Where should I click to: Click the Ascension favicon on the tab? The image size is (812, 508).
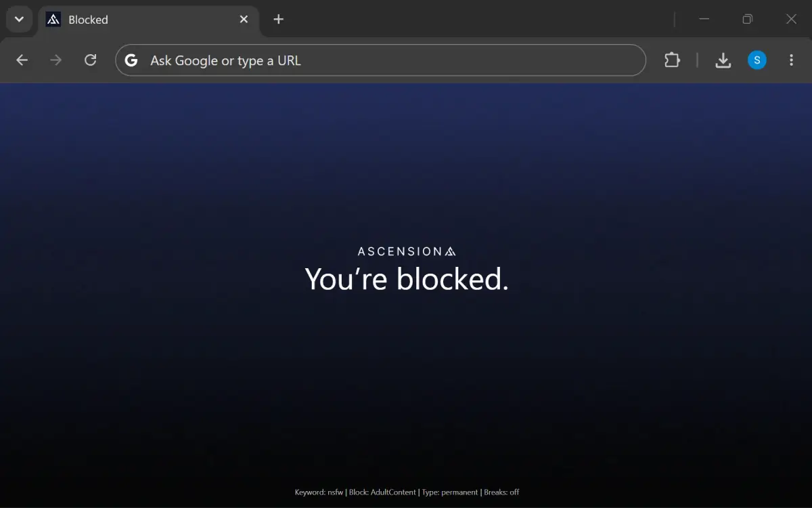(x=53, y=20)
